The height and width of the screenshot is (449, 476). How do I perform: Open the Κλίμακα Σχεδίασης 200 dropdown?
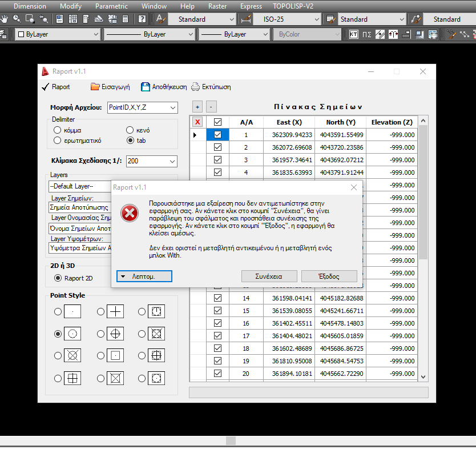pyautogui.click(x=152, y=161)
